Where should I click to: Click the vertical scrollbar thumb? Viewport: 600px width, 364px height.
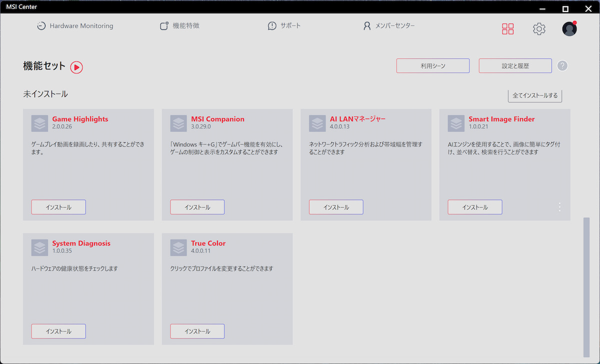(x=586, y=287)
